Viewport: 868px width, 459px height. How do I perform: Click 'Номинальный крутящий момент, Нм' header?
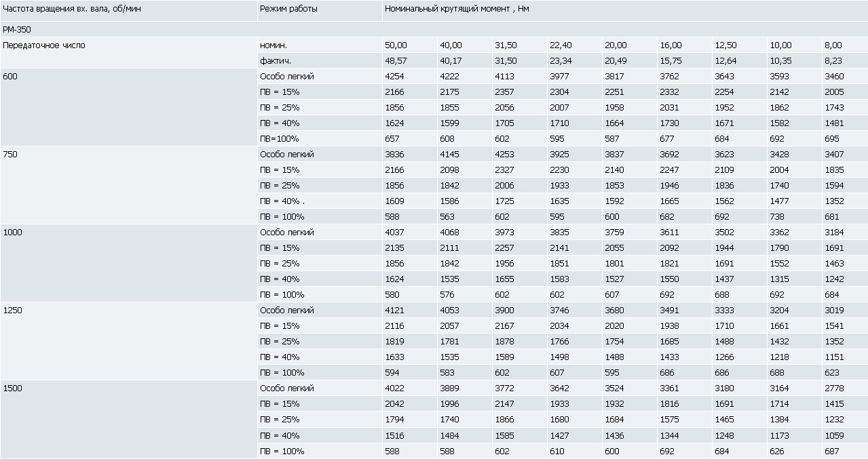[x=457, y=9]
